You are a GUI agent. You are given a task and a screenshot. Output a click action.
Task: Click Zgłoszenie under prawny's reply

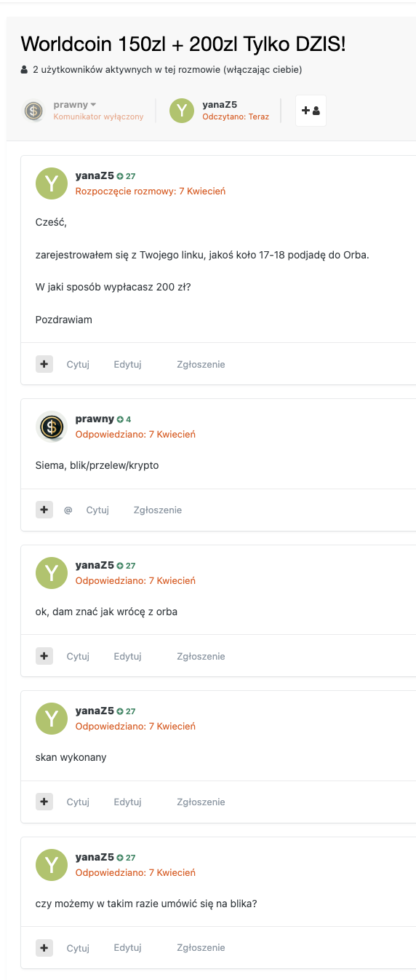coord(158,510)
